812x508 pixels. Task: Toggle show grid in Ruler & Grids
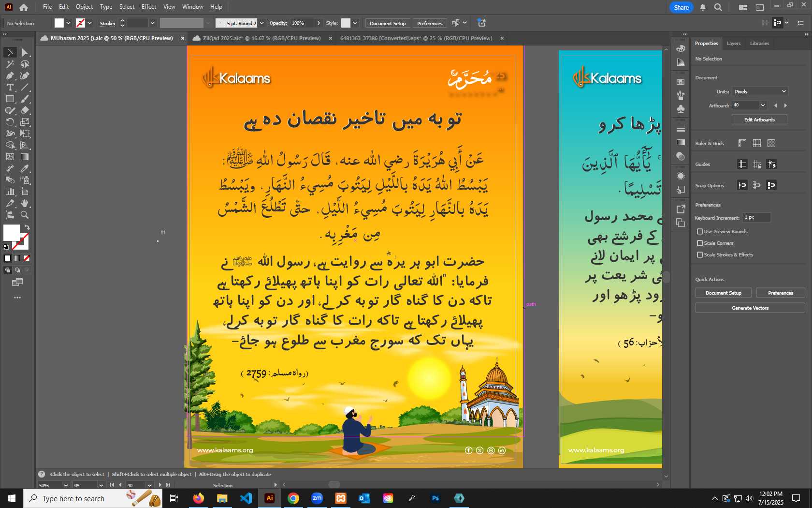[x=757, y=143]
